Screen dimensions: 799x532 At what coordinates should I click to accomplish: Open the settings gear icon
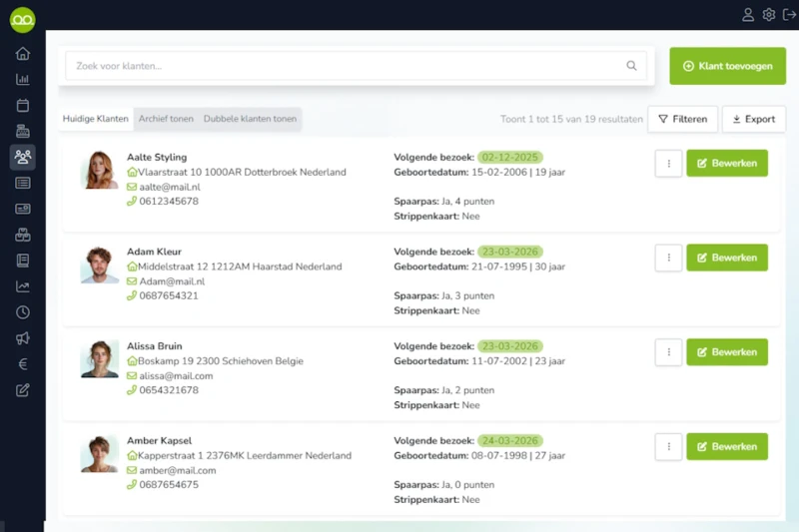[x=768, y=15]
